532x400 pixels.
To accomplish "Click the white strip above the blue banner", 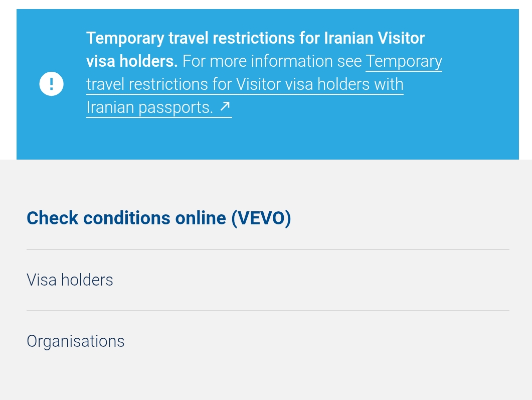I will coord(266,4).
